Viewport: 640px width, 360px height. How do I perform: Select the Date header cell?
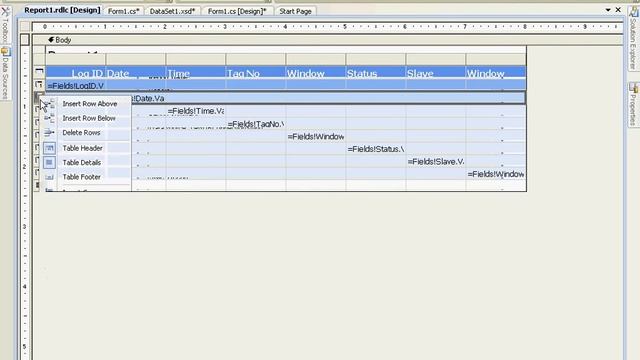pyautogui.click(x=136, y=73)
